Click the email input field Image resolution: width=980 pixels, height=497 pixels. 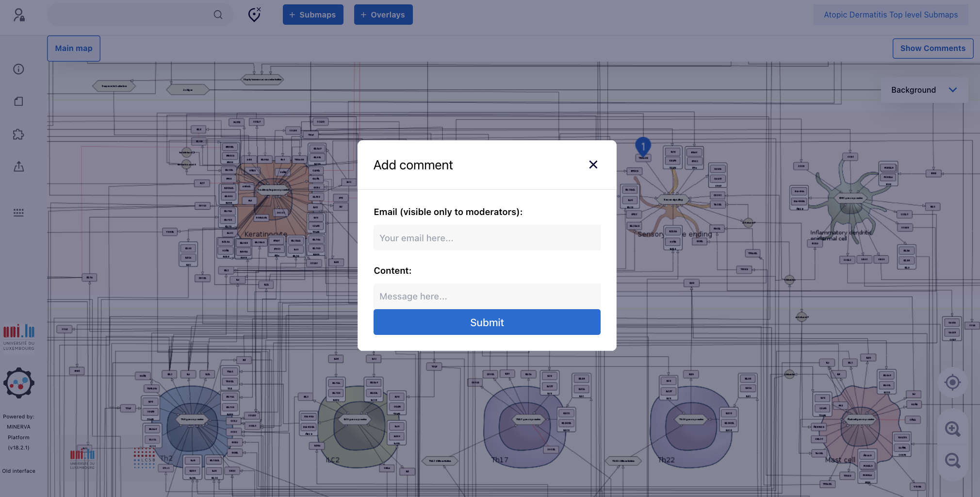click(487, 238)
